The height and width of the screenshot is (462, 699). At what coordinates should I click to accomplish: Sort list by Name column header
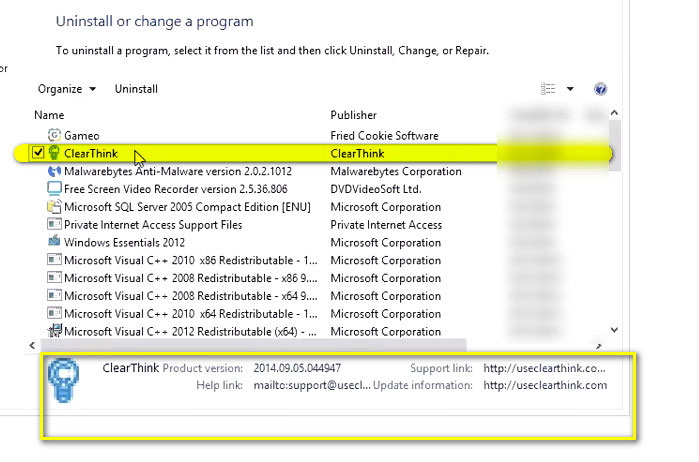pos(49,115)
